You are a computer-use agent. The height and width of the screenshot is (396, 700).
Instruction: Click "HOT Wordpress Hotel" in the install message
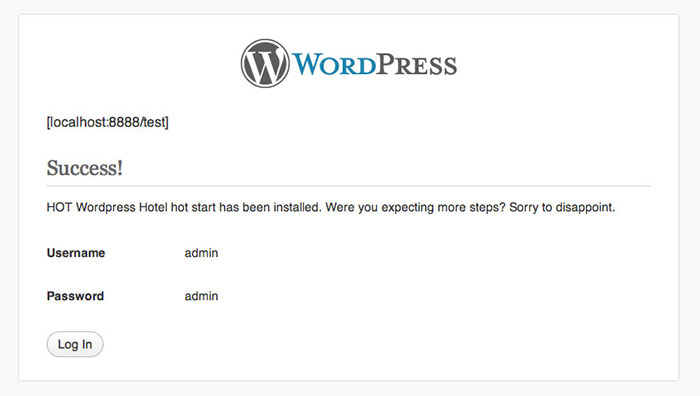coord(107,207)
